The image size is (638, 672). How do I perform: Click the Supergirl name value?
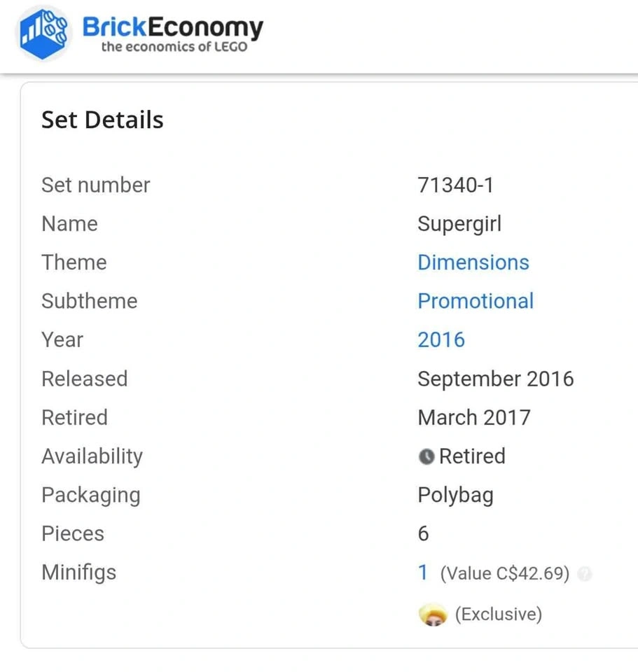(x=459, y=224)
